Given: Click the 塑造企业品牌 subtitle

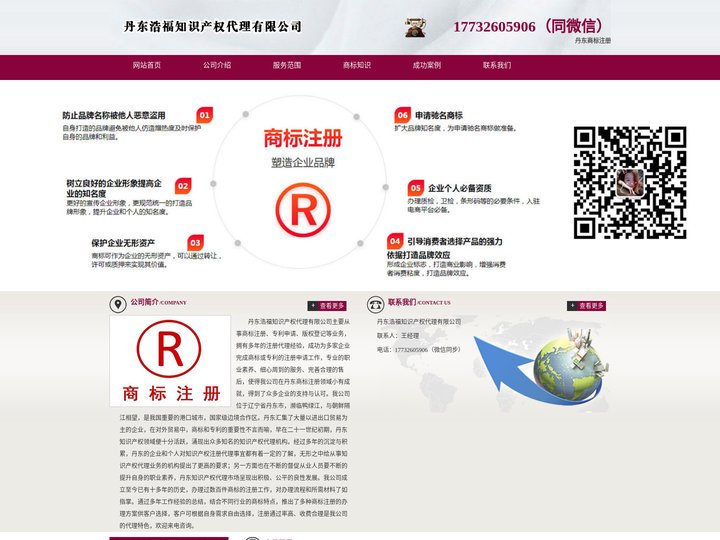Looking at the screenshot, I should 303,163.
